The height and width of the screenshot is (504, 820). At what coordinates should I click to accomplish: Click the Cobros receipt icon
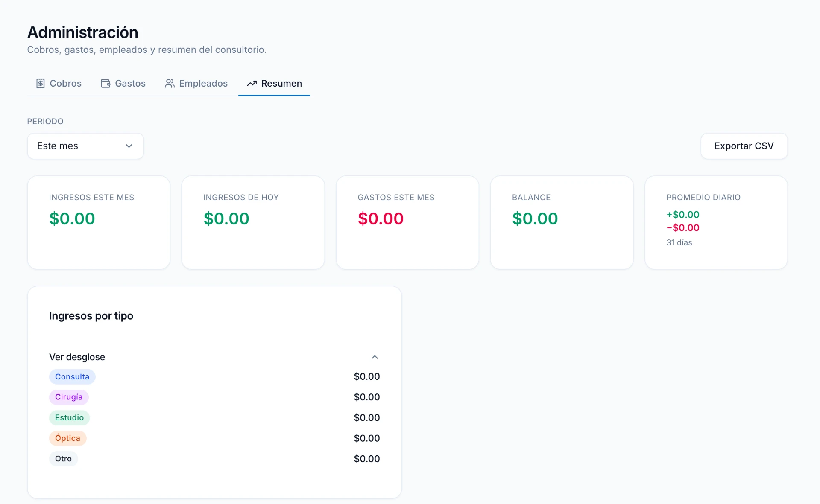(40, 83)
